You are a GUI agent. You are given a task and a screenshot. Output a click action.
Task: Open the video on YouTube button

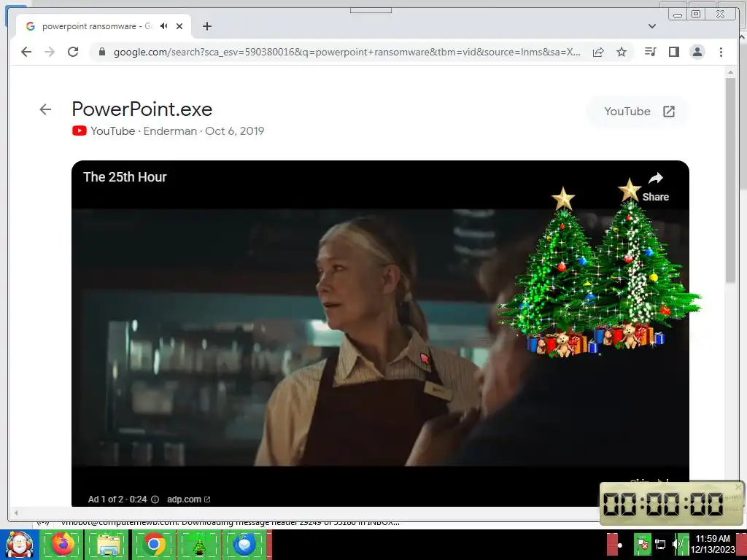tap(639, 112)
